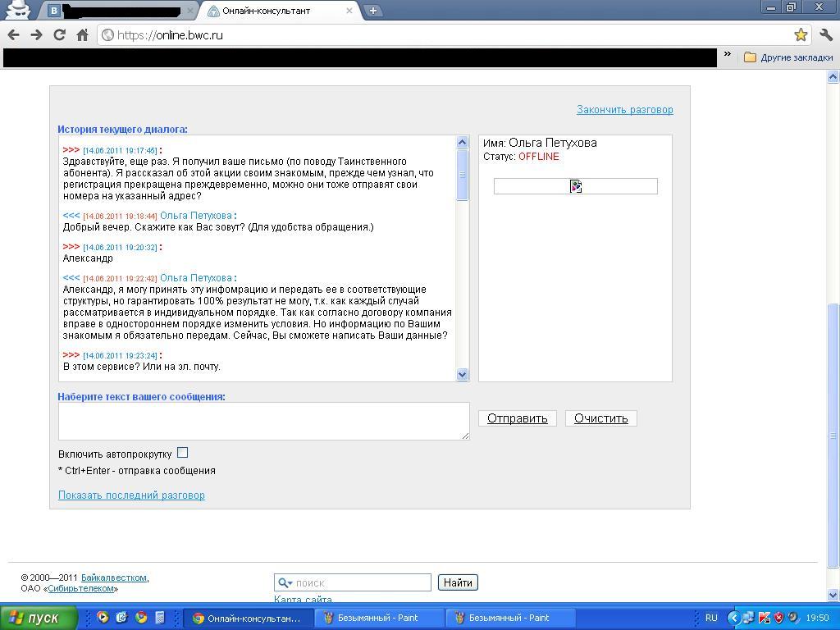Screen dimensions: 840x630
Task: Reload the page with refresh icon
Action: (x=59, y=34)
